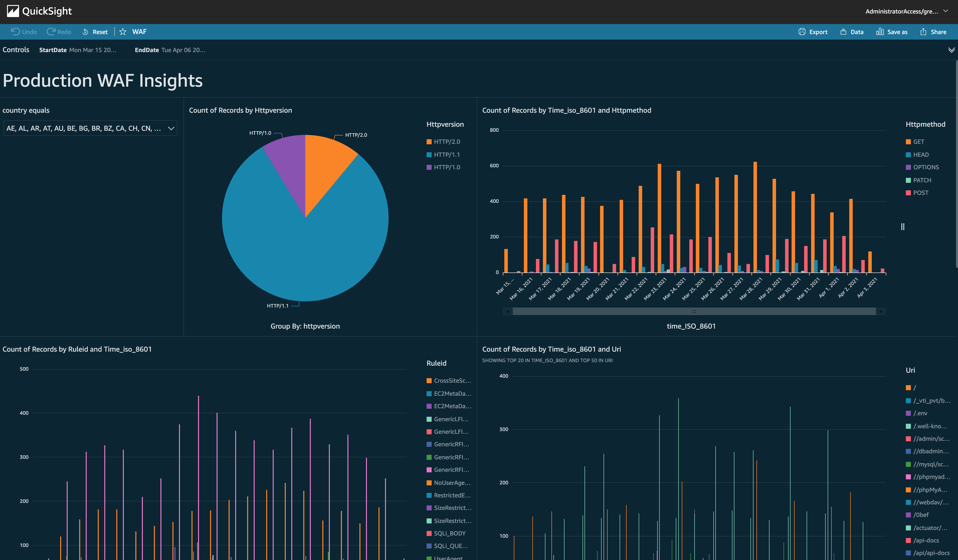958x560 pixels.
Task: Click the Redo arrow icon
Action: tap(51, 32)
